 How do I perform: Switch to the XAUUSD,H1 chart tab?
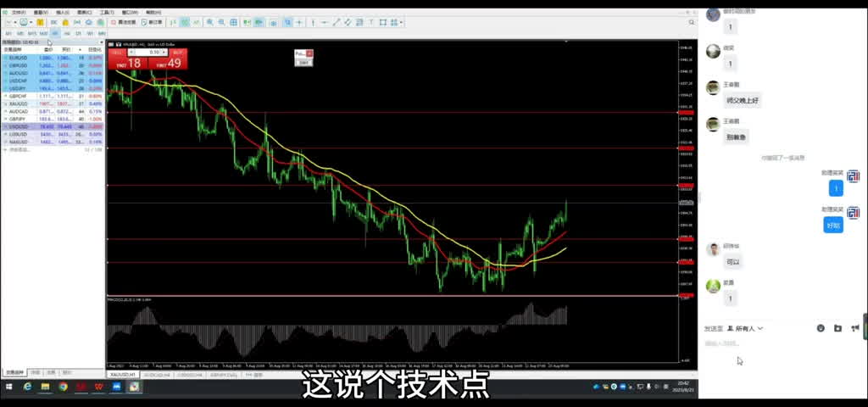tap(124, 374)
